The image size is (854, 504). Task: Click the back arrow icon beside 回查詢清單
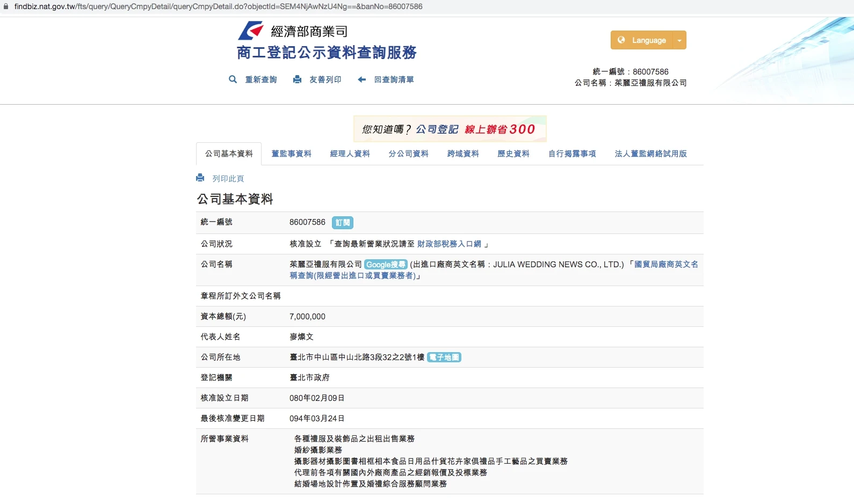click(x=362, y=79)
